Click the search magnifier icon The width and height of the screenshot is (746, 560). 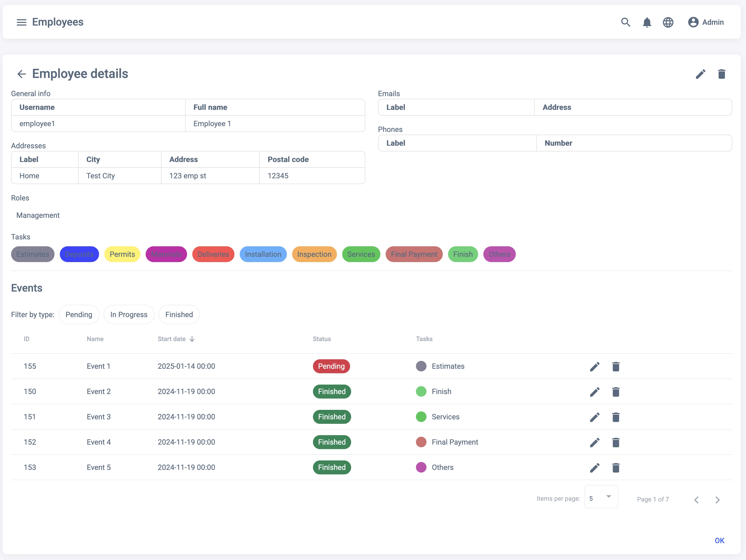tap(626, 22)
